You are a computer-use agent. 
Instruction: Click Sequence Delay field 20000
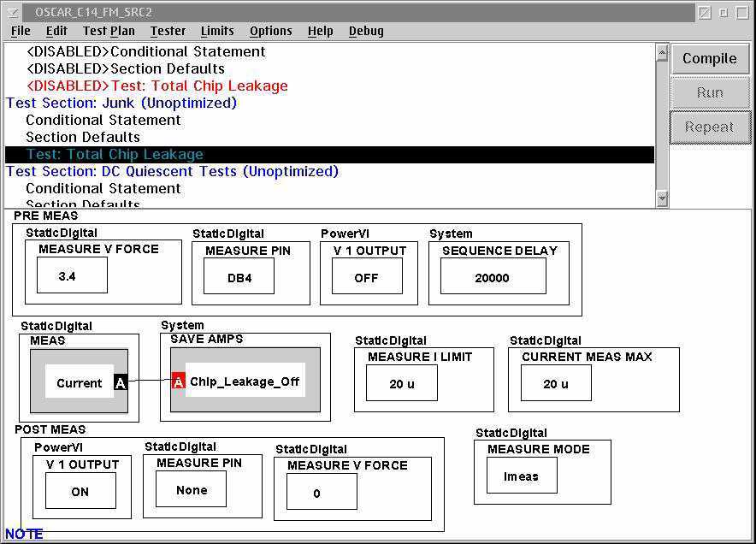pos(493,276)
